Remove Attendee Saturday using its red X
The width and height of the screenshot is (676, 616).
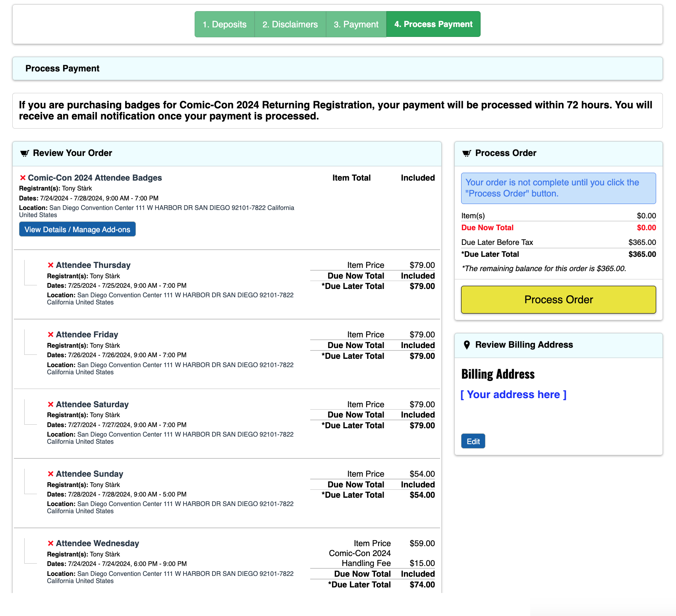50,404
